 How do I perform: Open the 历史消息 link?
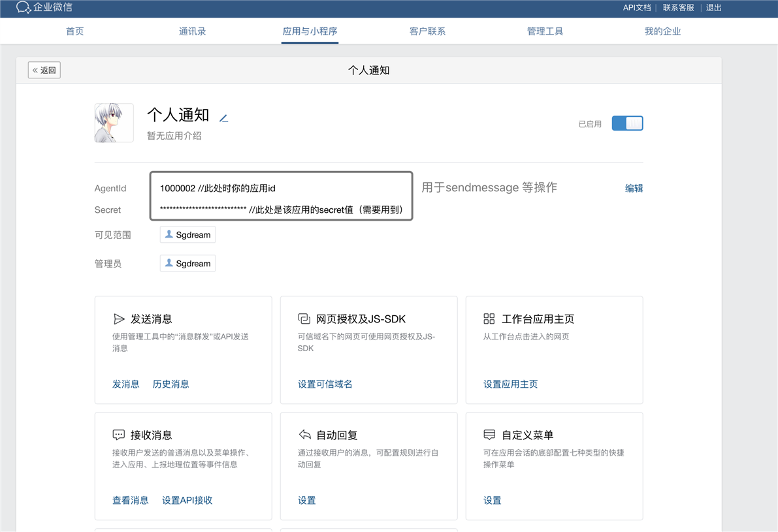tap(170, 384)
